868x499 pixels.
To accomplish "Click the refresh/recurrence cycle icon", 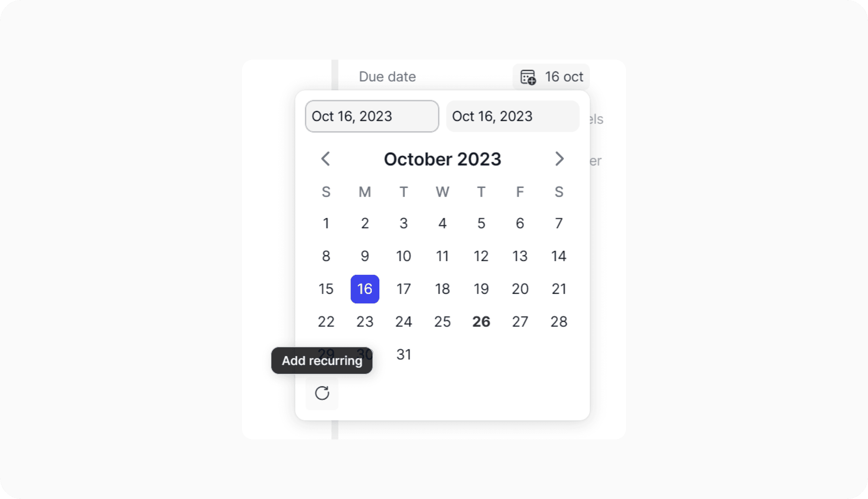I will click(x=323, y=393).
